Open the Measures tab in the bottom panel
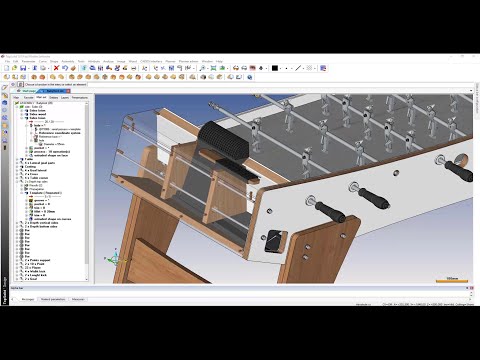Viewport: 480px width, 360px height. click(x=78, y=299)
